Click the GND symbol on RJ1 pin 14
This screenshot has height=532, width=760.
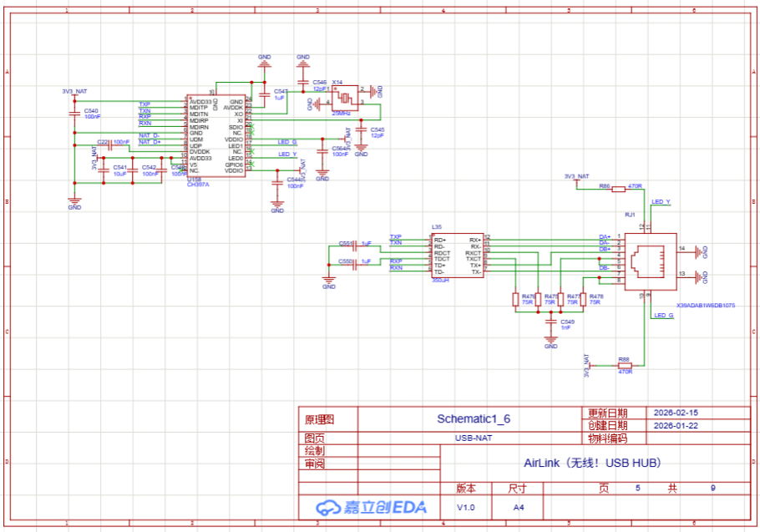(702, 252)
